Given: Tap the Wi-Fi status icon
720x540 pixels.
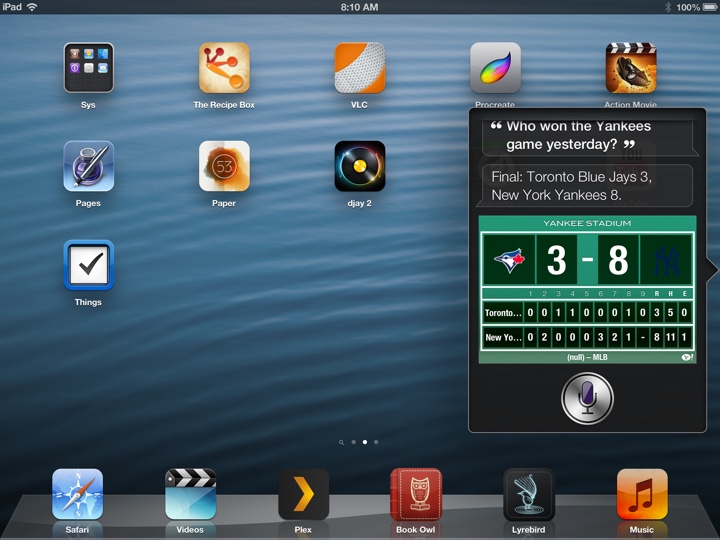Looking at the screenshot, I should coord(32,7).
